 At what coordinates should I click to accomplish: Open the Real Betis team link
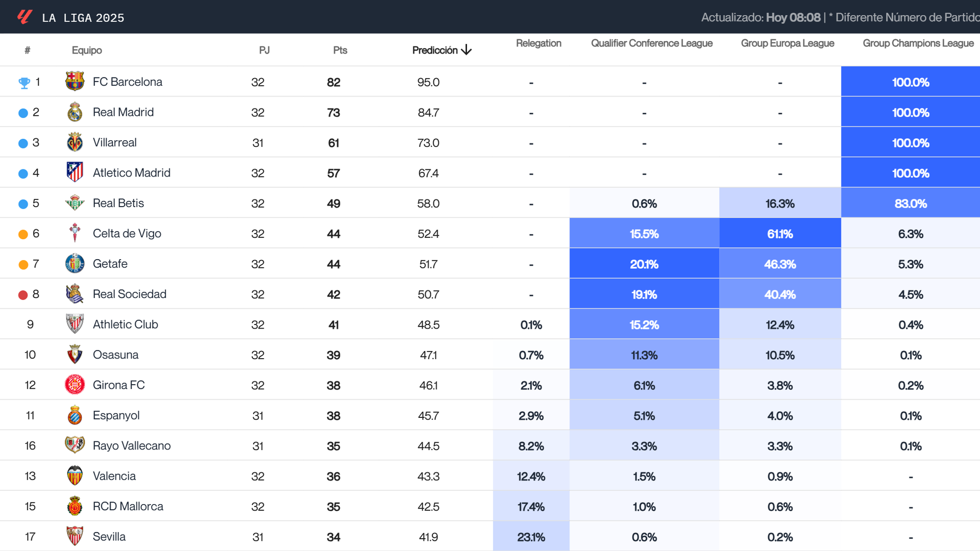click(118, 203)
